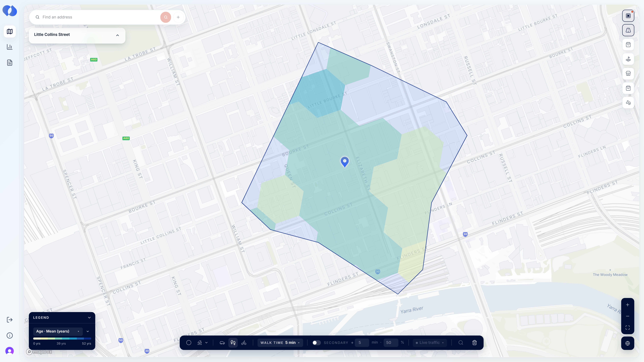644x362 pixels.
Task: Enable the SECONDARY toggle switch
Action: [316, 343]
